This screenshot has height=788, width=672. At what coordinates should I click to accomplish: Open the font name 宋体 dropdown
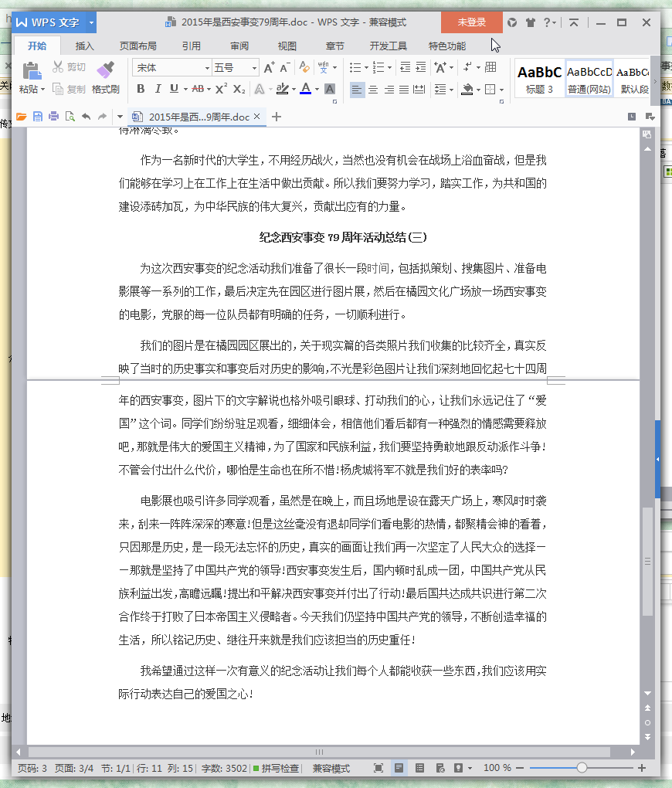[x=206, y=68]
